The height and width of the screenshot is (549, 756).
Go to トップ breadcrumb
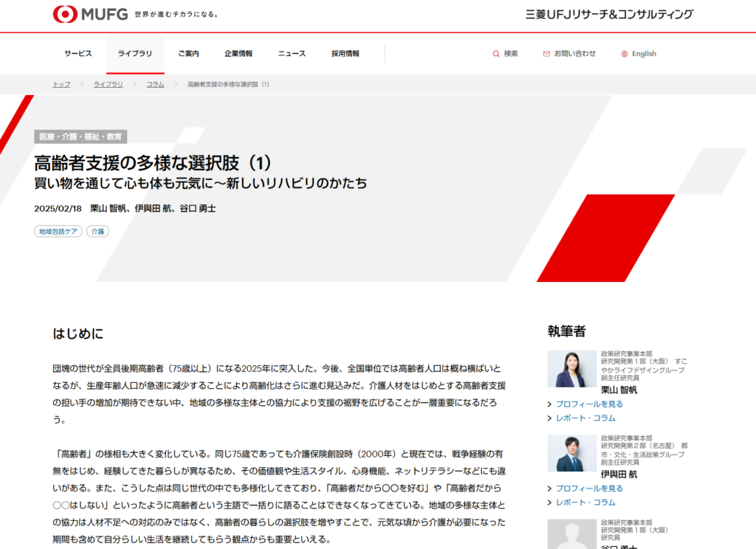[x=61, y=84]
